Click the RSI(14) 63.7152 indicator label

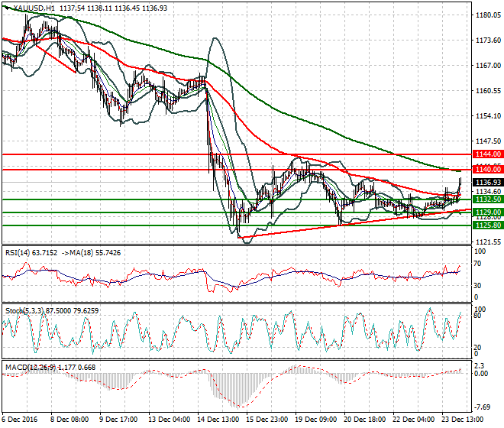[31, 253]
